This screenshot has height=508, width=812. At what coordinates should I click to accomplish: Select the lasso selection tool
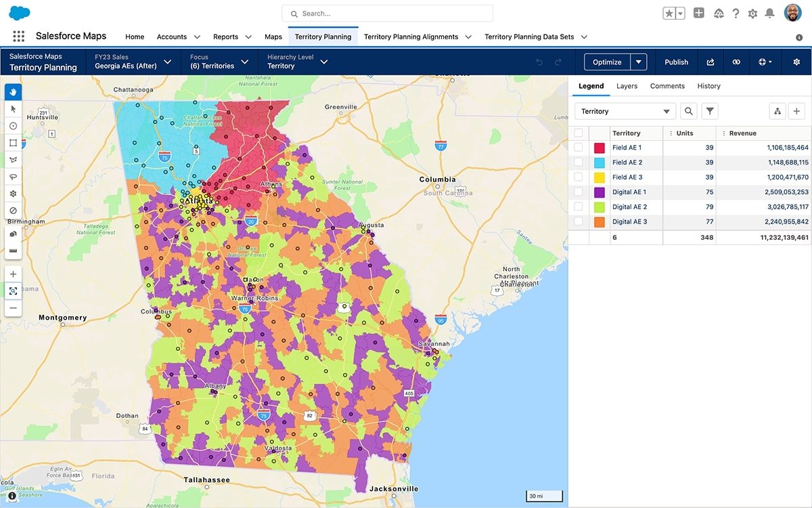pyautogui.click(x=13, y=176)
